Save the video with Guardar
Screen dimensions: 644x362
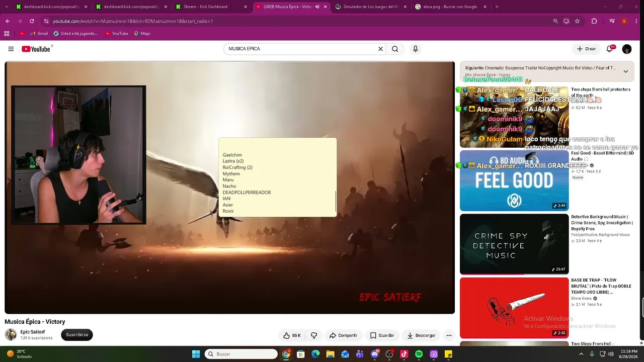[382, 335]
